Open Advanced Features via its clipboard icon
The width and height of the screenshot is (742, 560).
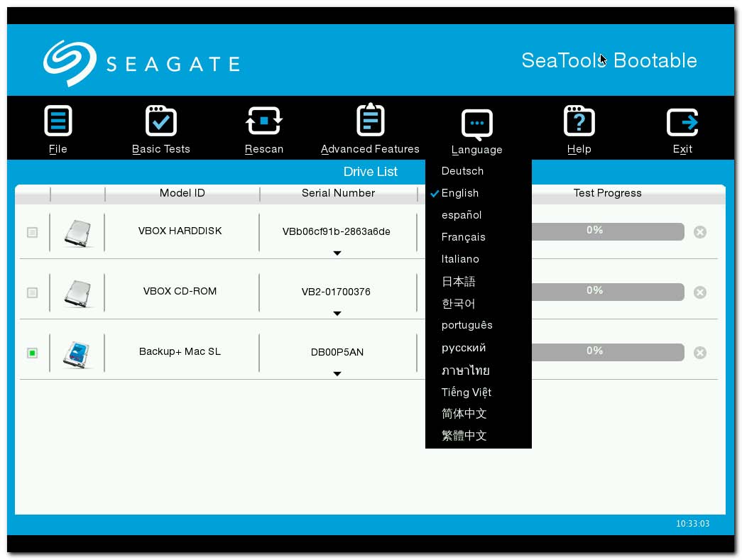(370, 119)
